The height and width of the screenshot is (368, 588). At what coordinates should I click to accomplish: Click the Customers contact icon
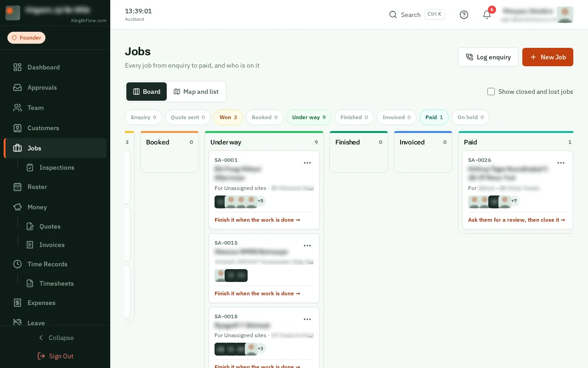click(17, 128)
